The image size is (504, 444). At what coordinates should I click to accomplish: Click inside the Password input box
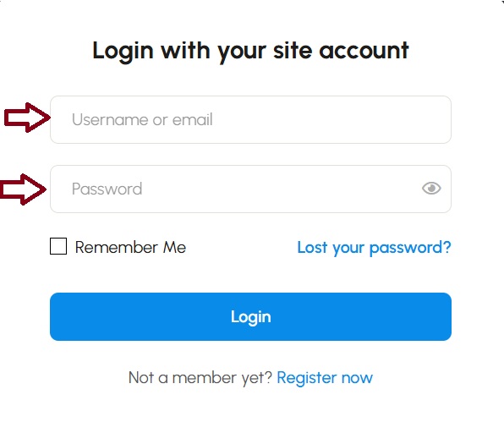(250, 189)
